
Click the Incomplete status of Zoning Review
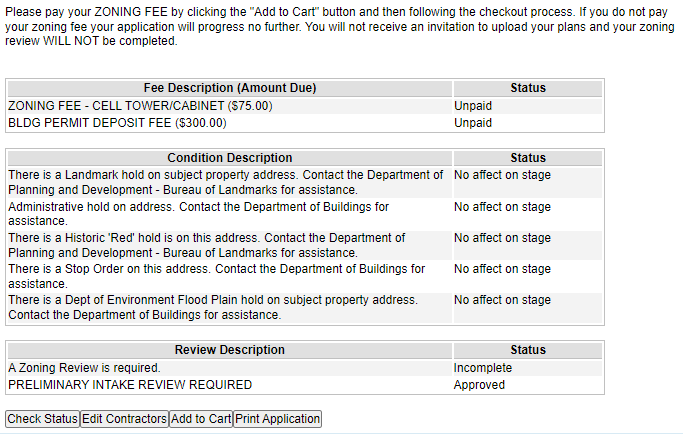[483, 368]
